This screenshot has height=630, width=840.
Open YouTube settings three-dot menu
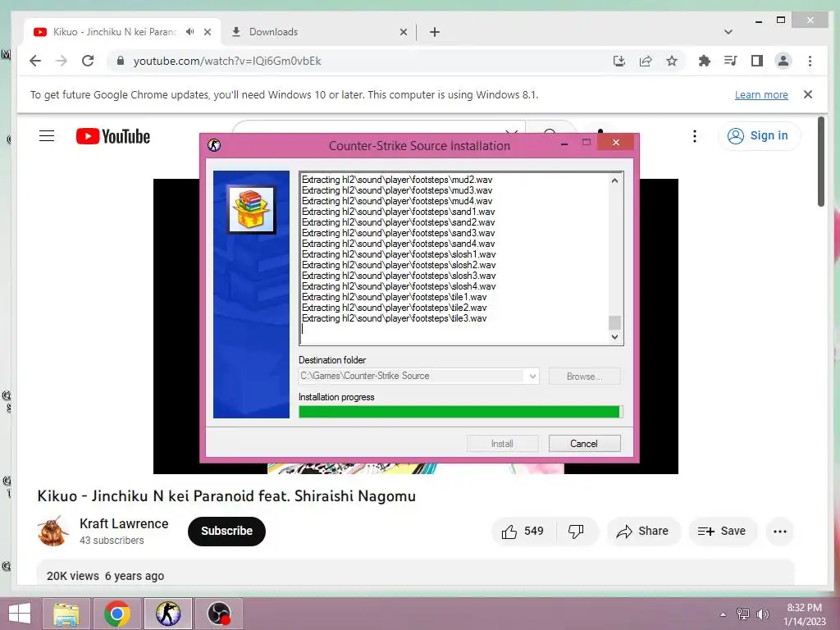[695, 136]
